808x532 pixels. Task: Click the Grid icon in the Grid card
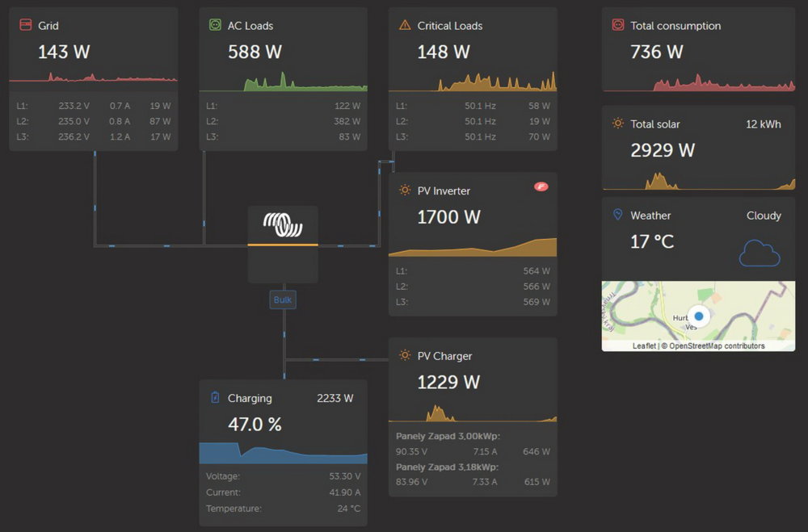(26, 25)
